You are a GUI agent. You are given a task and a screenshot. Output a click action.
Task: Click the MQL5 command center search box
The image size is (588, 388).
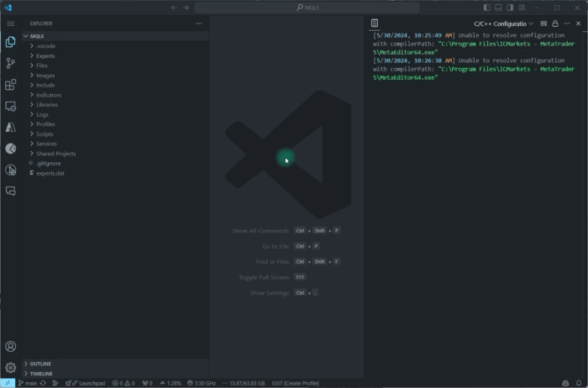(307, 8)
